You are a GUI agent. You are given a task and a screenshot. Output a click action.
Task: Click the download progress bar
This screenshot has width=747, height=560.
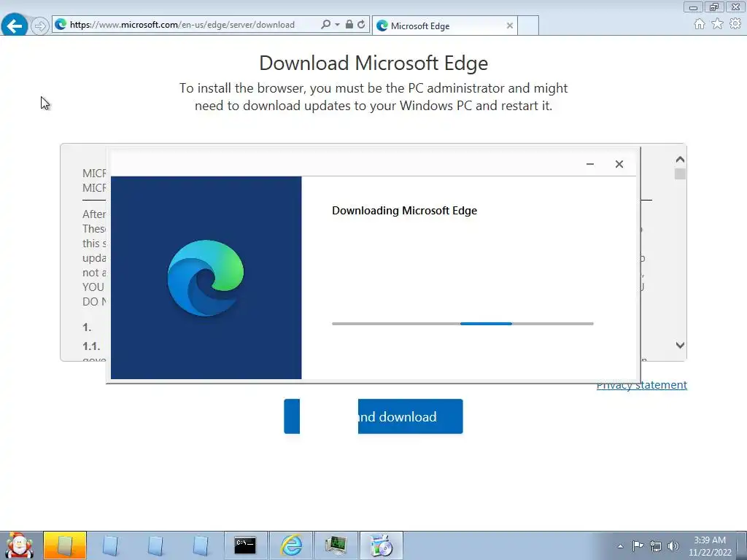(x=462, y=324)
